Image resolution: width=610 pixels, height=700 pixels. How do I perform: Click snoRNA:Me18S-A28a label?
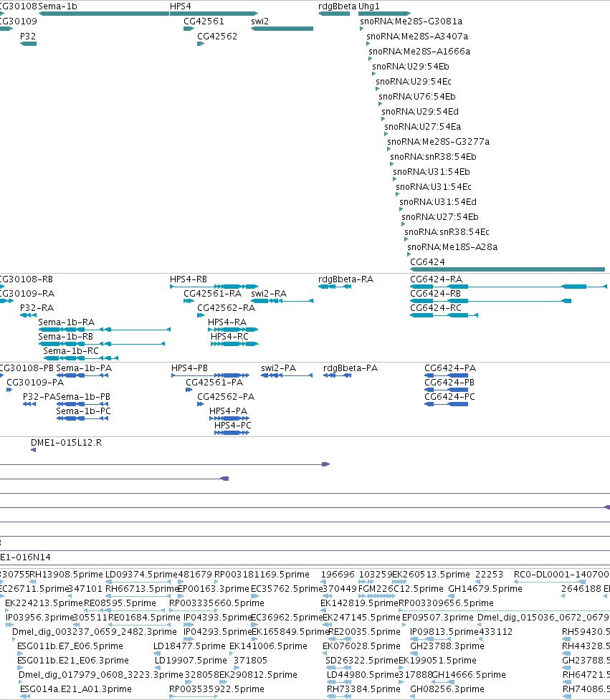click(x=452, y=247)
